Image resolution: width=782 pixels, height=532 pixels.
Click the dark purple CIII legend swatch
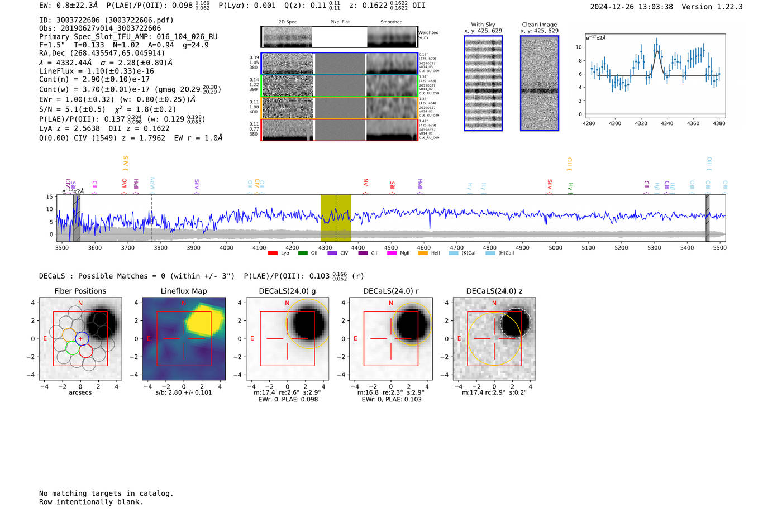pyautogui.click(x=363, y=253)
